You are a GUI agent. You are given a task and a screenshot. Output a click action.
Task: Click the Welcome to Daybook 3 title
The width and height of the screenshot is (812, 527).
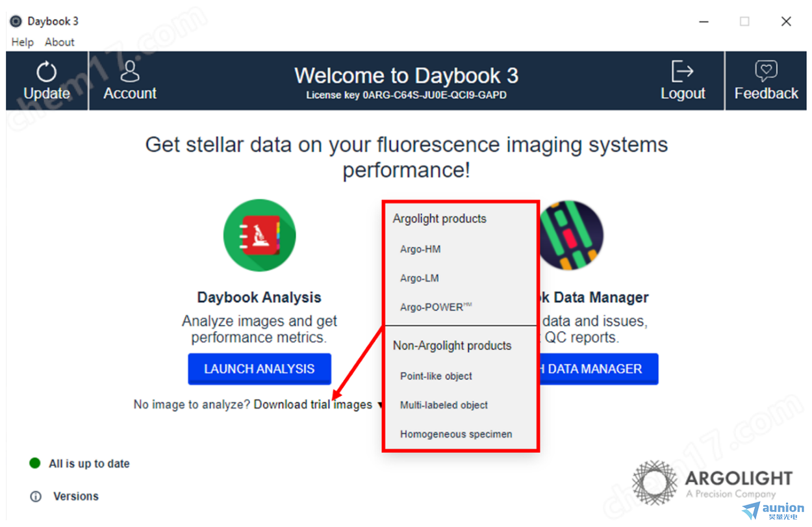(407, 75)
